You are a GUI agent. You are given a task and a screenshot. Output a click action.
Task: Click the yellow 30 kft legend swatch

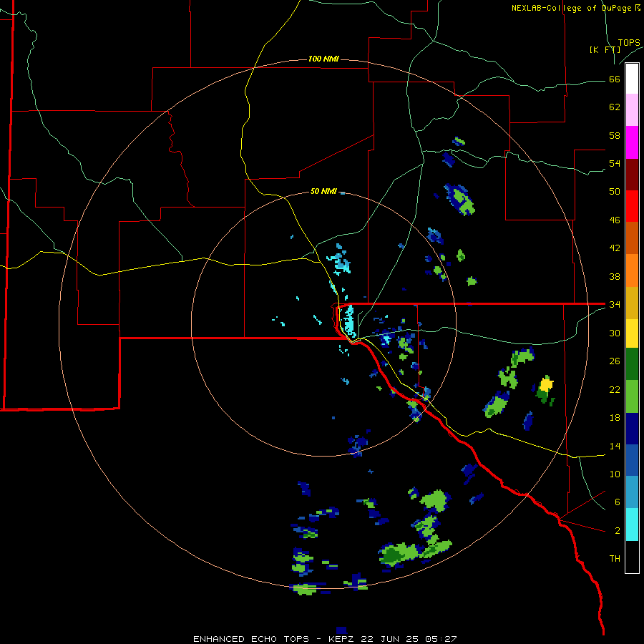click(632, 333)
